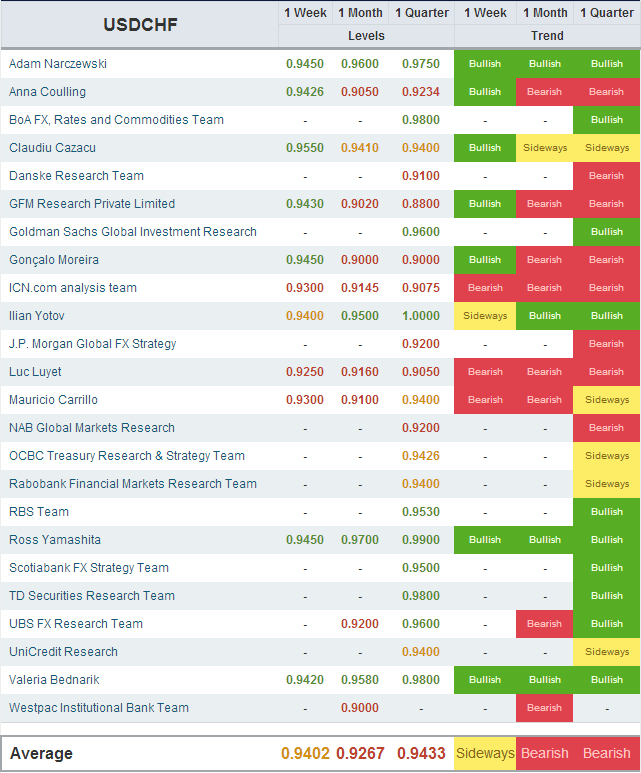Image resolution: width=641 pixels, height=773 pixels.
Task: Click Anna Coulling's Bullish week trend cell
Action: click(485, 92)
